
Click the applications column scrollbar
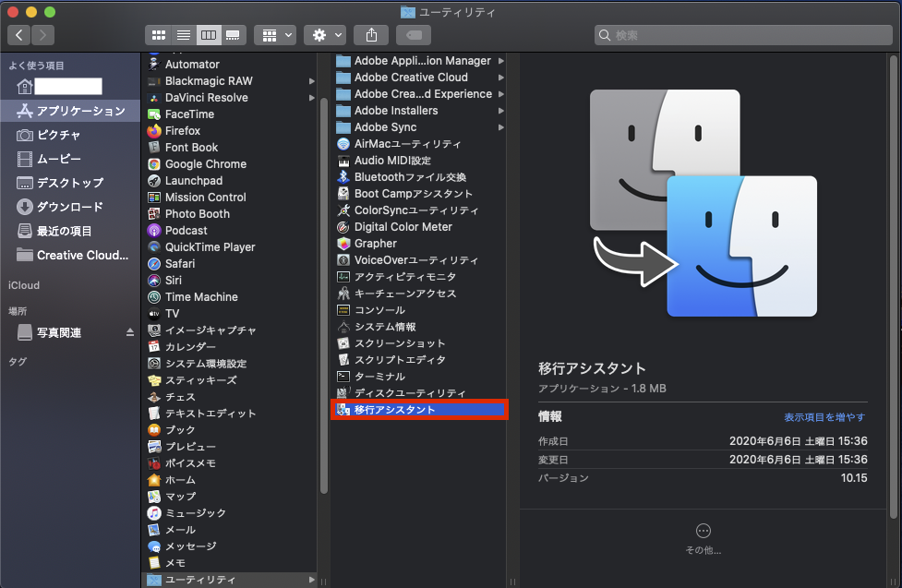pyautogui.click(x=324, y=296)
